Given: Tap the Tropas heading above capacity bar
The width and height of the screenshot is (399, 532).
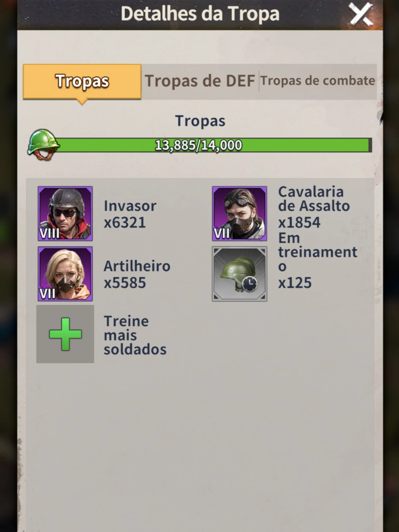Looking at the screenshot, I should (x=200, y=121).
